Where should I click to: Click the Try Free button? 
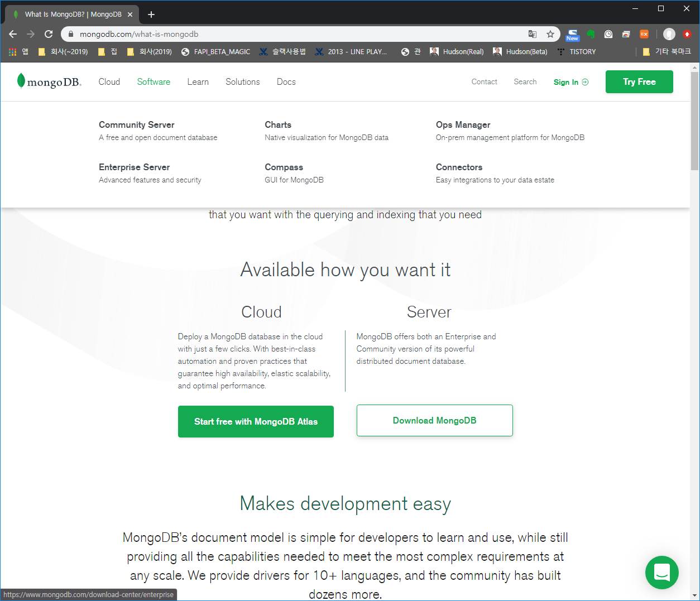[639, 81]
